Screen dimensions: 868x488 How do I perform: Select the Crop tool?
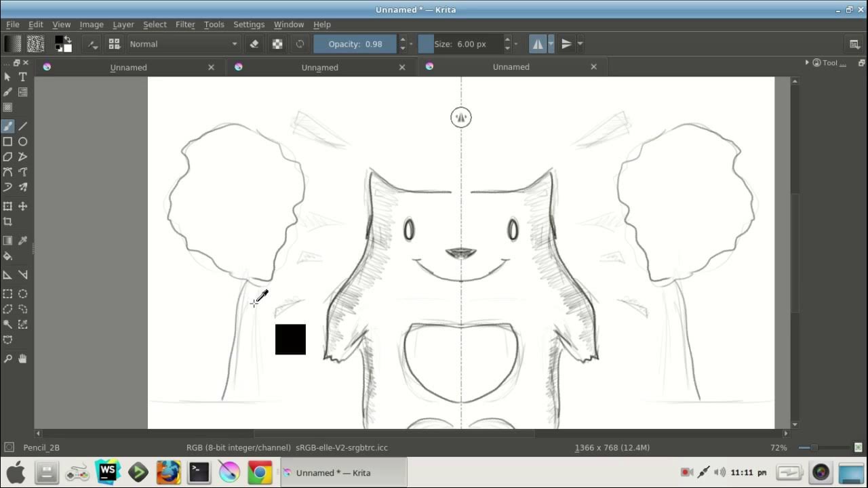7,222
